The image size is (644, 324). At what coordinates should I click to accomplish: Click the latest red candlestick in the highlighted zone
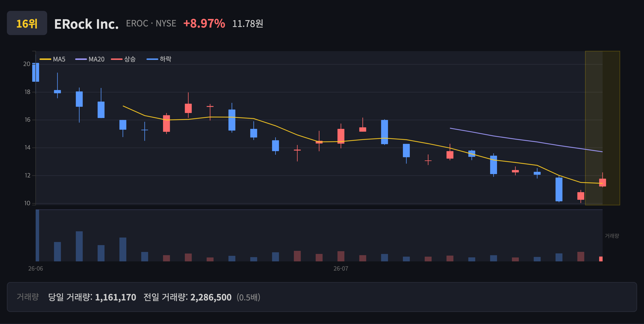602,182
